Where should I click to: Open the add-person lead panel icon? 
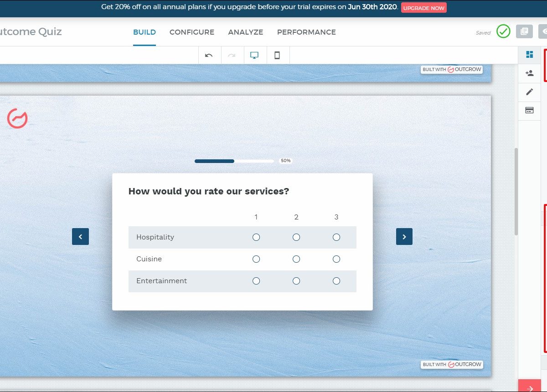coord(529,73)
